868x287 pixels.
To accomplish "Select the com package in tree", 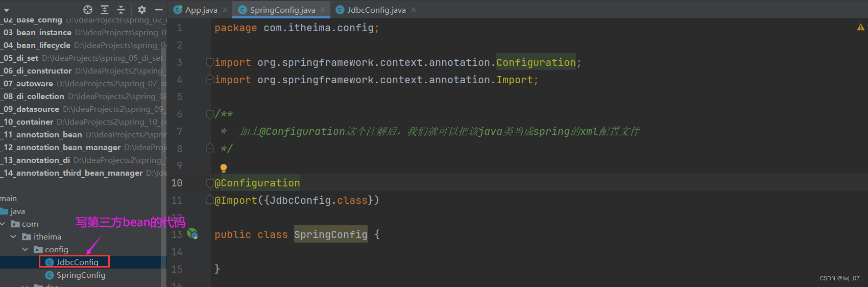I will (x=30, y=224).
